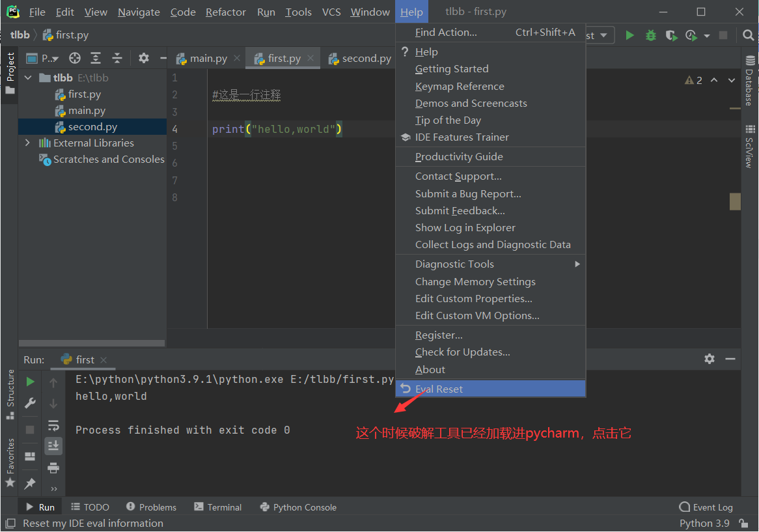This screenshot has height=532, width=759.
Task: Open the warnings indicator showing 2
Action: point(694,80)
